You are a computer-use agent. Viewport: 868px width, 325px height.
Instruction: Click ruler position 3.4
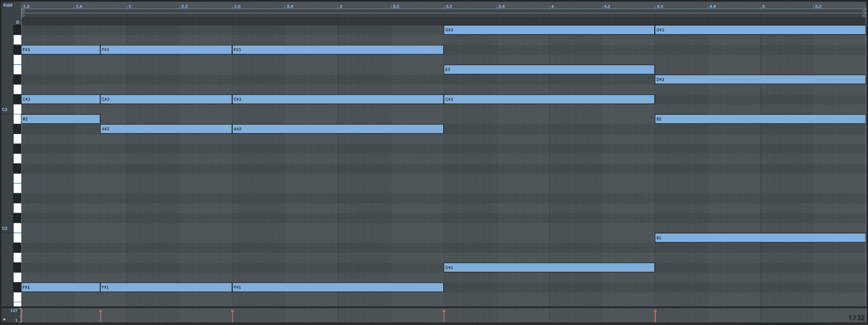click(501, 7)
